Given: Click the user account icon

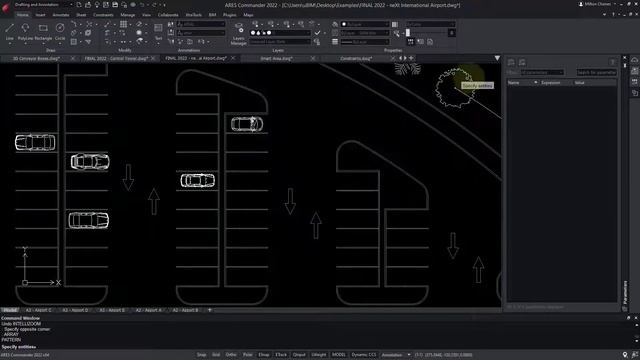Looking at the screenshot, I should click(x=581, y=4).
